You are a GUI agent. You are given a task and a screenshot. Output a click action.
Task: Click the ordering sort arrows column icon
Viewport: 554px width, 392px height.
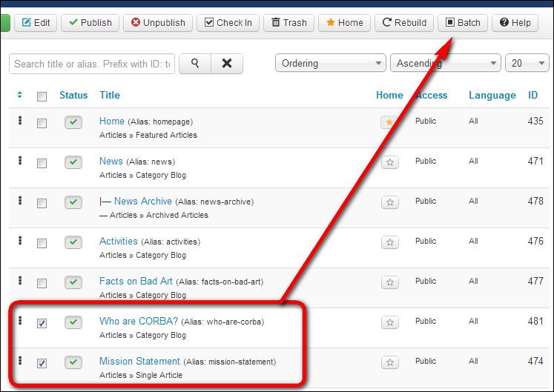pos(20,95)
